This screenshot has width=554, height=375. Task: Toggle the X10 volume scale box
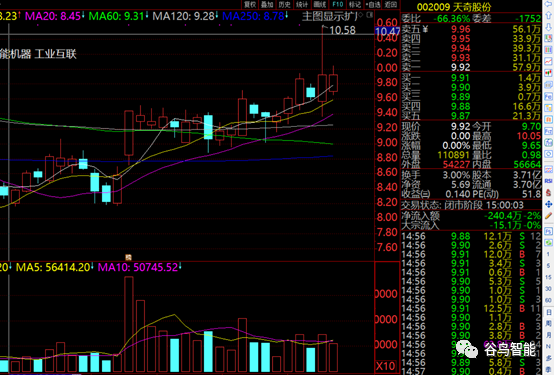385,366
